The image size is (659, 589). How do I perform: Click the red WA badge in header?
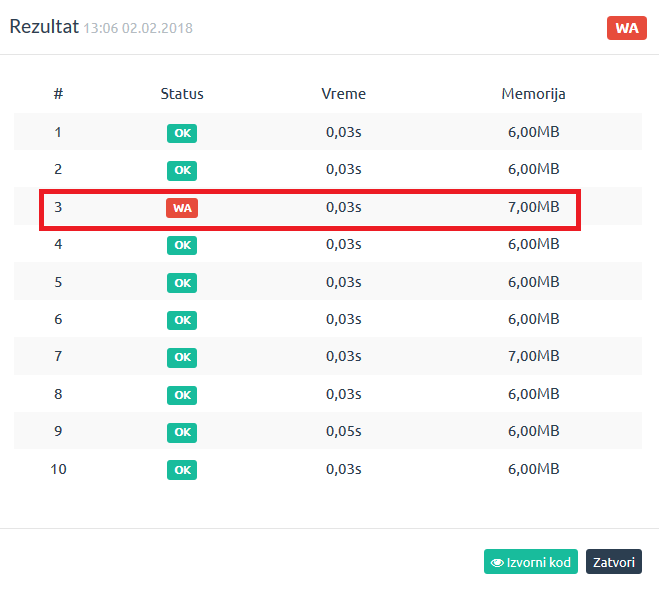click(626, 28)
